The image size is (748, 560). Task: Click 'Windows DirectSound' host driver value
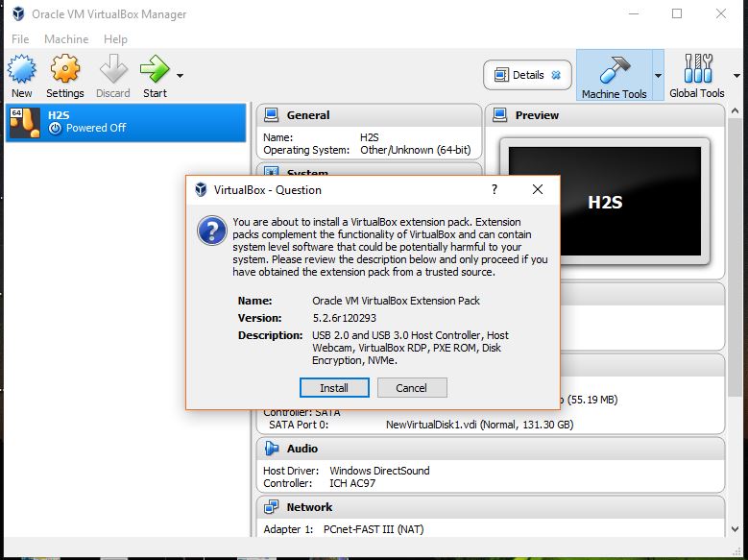(x=379, y=471)
